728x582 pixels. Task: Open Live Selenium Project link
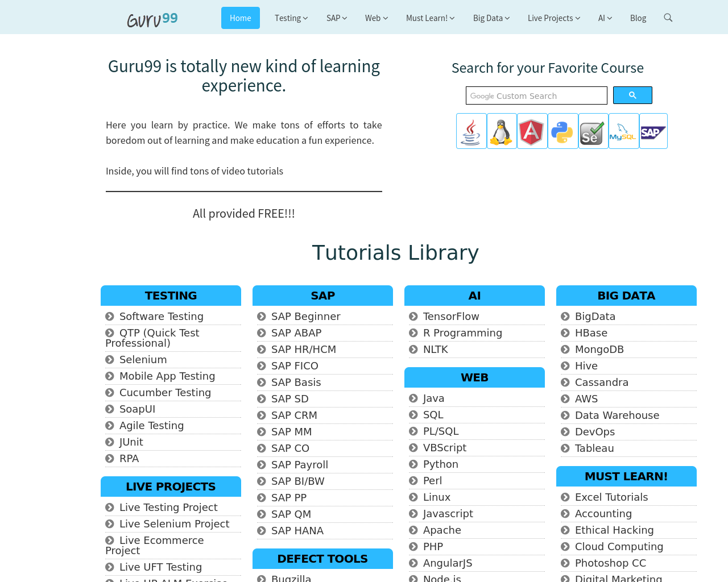click(x=174, y=524)
